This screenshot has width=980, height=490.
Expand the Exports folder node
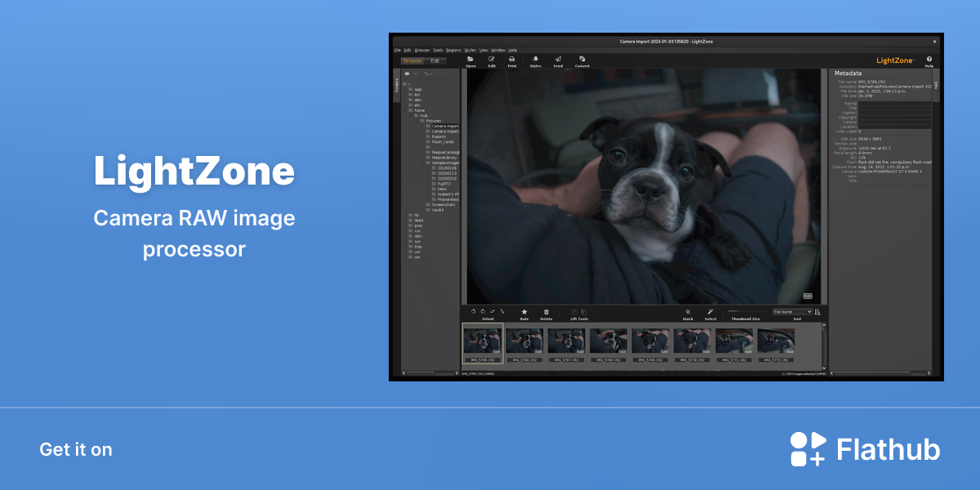423,136
